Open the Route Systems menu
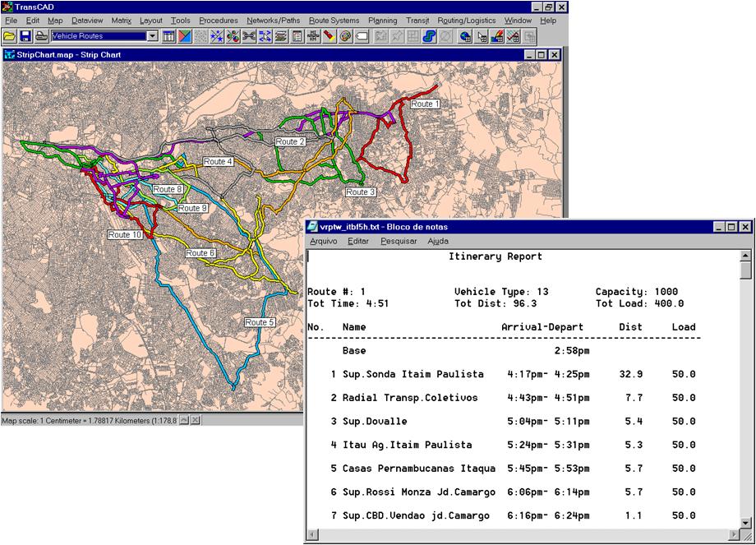The image size is (756, 545). pos(334,21)
